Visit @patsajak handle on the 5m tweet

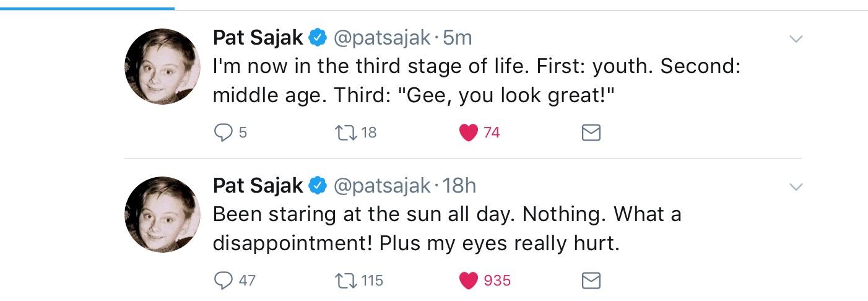point(382,38)
